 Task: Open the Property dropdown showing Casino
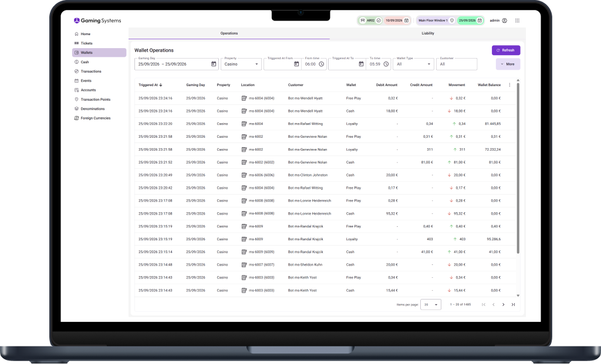pyautogui.click(x=241, y=64)
